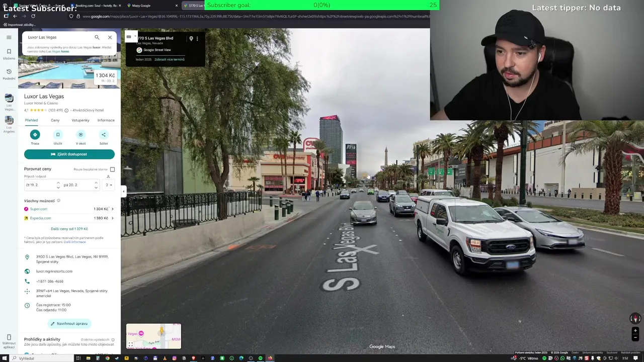Click the taskbar clock showing 3:52
This screenshot has width=644, height=362.
click(625, 358)
